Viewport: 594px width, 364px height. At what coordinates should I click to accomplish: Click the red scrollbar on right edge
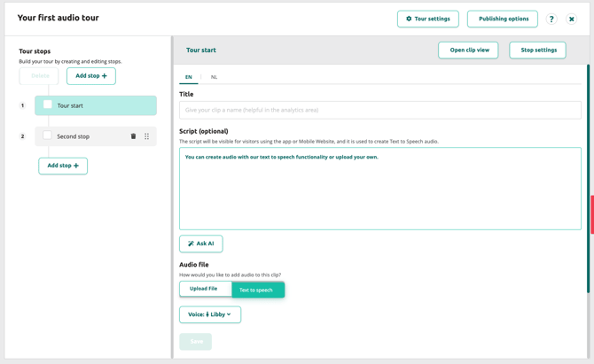tap(591, 214)
